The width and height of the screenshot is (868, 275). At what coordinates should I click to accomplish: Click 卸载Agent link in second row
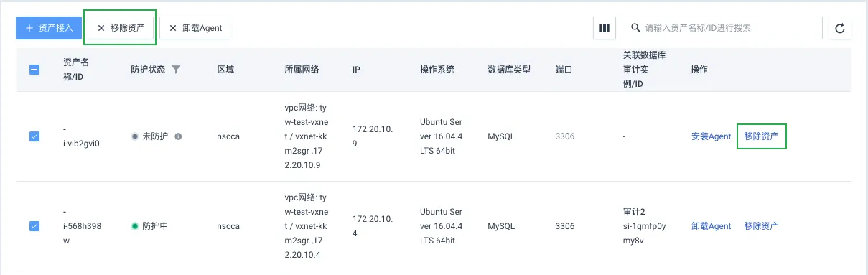click(711, 226)
